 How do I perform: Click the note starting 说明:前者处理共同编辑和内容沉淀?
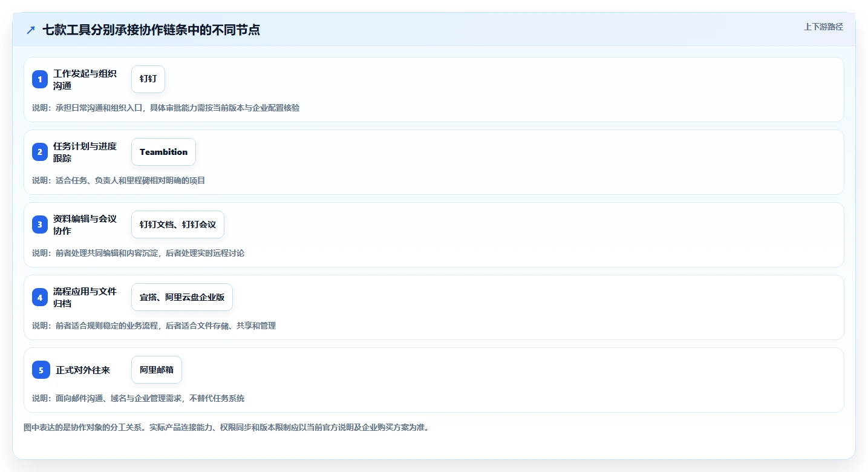click(139, 253)
